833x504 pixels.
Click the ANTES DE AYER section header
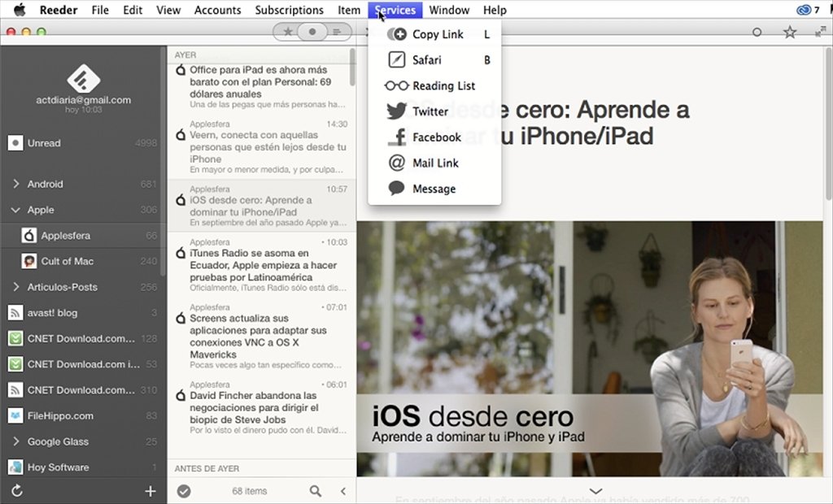coord(207,468)
